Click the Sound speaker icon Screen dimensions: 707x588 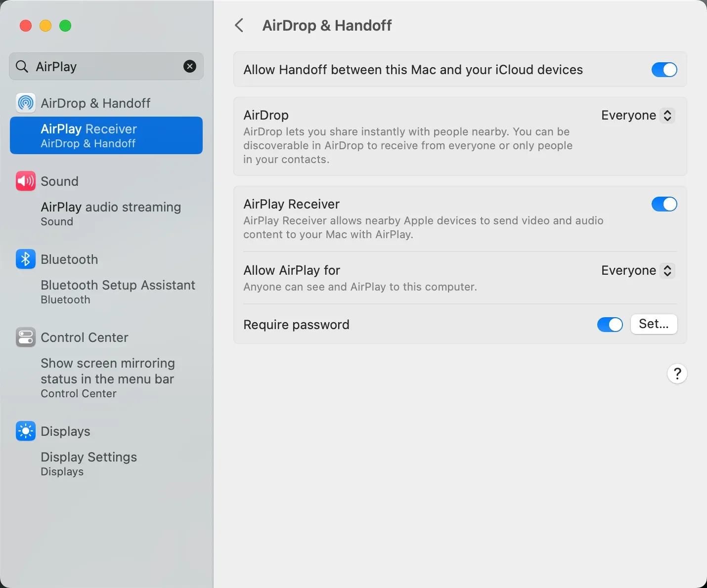[x=26, y=181]
